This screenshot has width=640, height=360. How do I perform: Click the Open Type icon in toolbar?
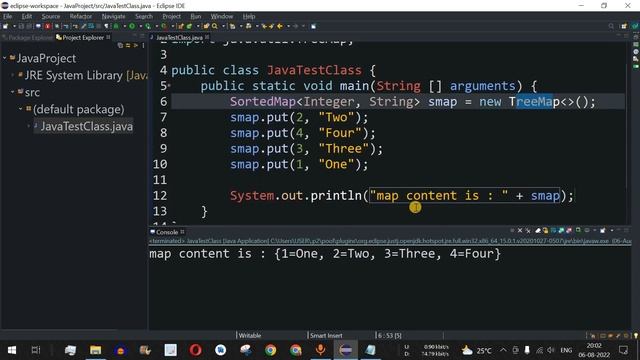pyautogui.click(x=206, y=26)
